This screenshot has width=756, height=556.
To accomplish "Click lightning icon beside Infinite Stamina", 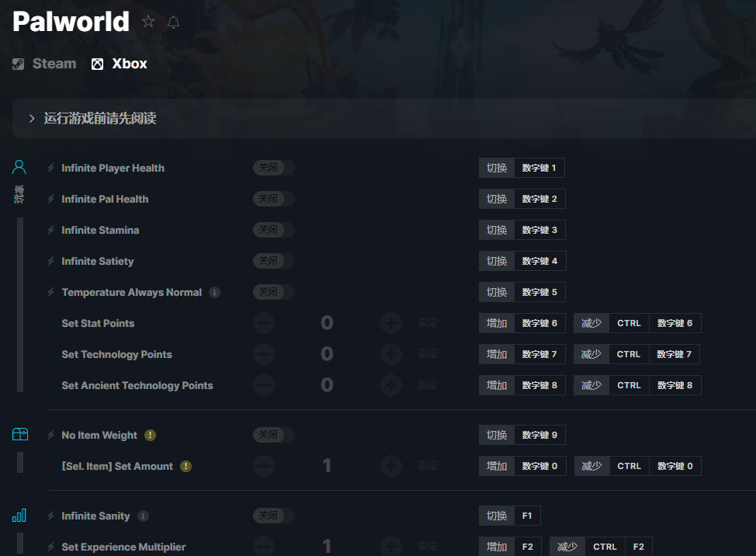I will 51,230.
